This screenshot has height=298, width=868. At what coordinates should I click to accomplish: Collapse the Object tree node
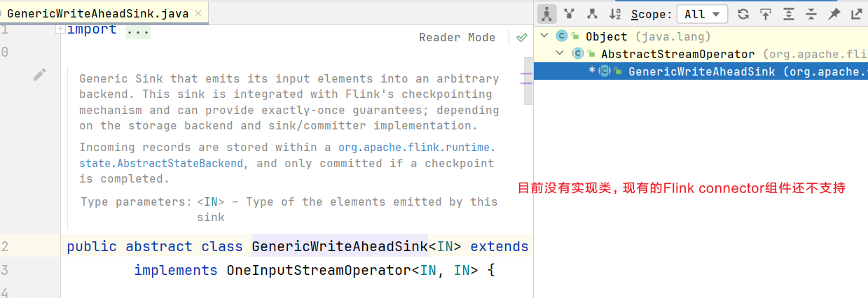click(x=544, y=36)
